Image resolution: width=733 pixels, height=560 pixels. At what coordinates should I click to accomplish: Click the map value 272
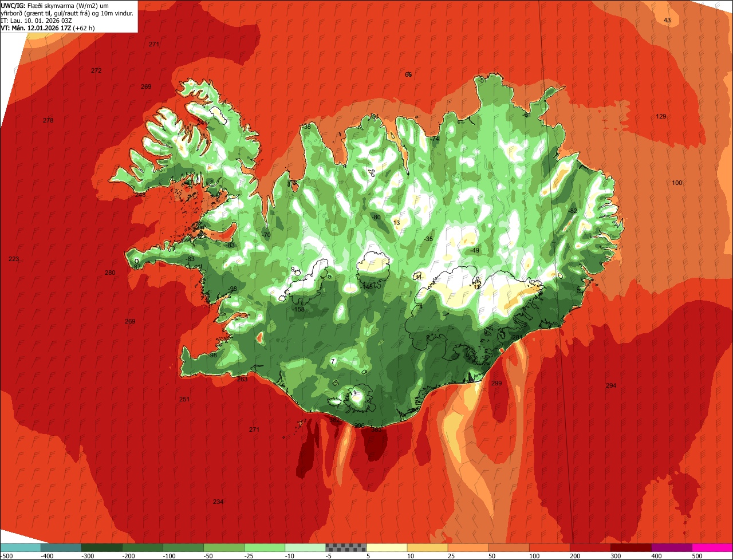[x=96, y=70]
